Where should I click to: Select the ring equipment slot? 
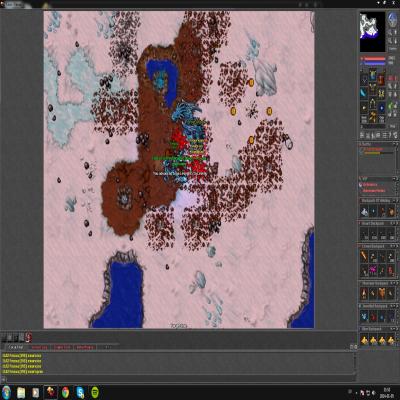click(x=364, y=108)
